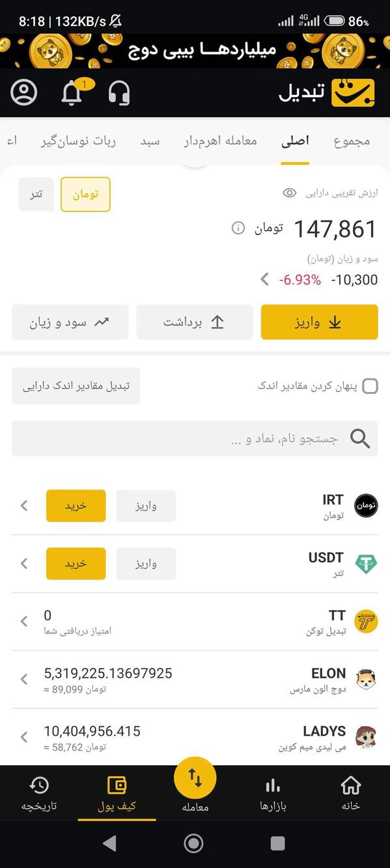
Task: Open the central معامله trade icon
Action: (x=194, y=777)
